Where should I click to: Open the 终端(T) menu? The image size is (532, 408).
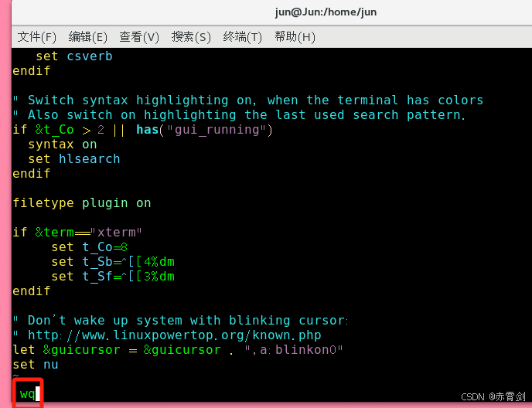coord(243,36)
